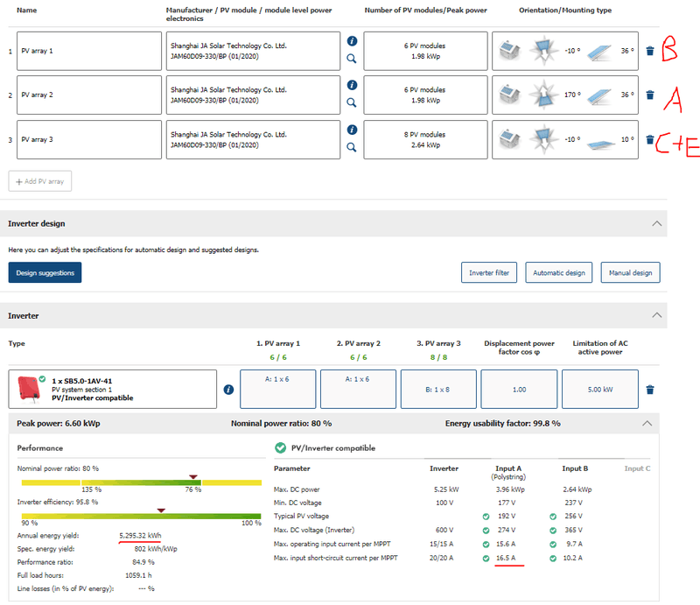
Task: Click magnifier search icon for PV array 3
Action: coord(352,147)
